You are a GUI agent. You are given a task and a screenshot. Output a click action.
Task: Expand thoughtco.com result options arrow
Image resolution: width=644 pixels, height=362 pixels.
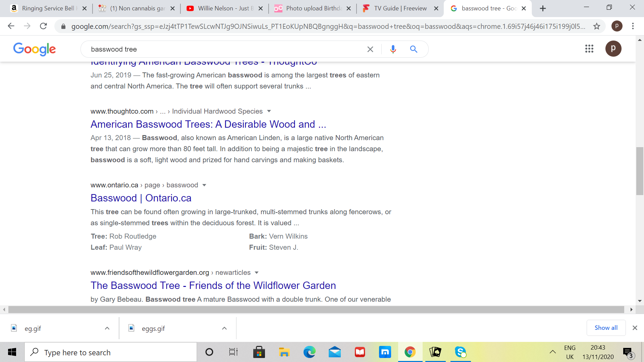[269, 111]
